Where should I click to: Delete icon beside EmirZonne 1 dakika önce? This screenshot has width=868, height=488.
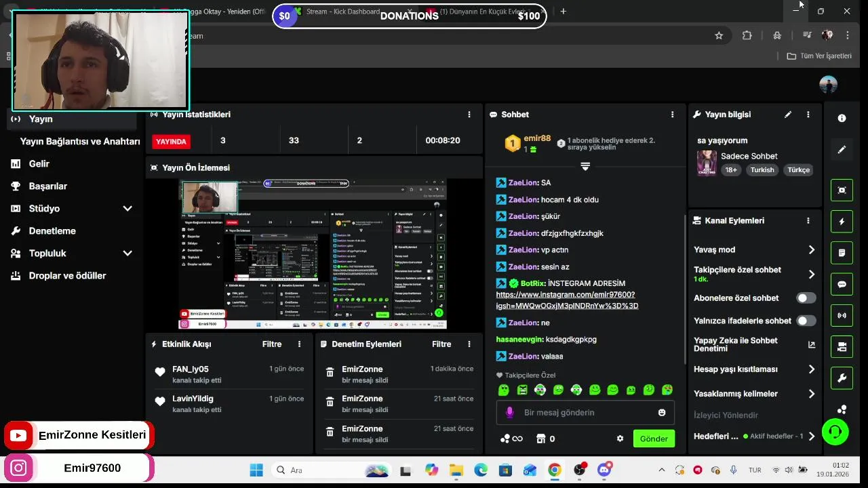(330, 372)
